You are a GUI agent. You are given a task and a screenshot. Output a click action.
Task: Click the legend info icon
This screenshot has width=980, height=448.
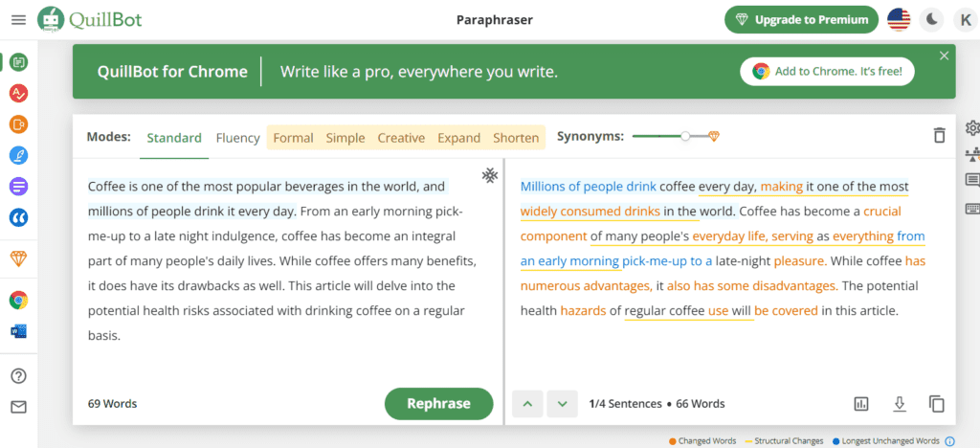tap(950, 440)
